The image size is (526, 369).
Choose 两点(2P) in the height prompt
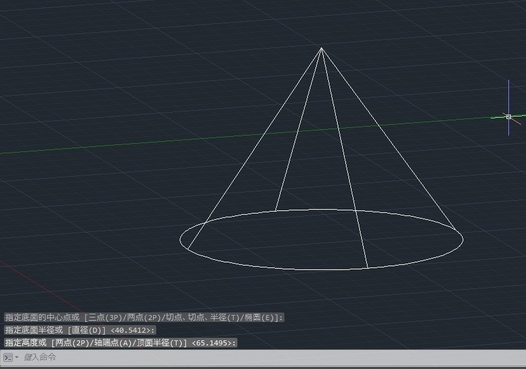72,343
